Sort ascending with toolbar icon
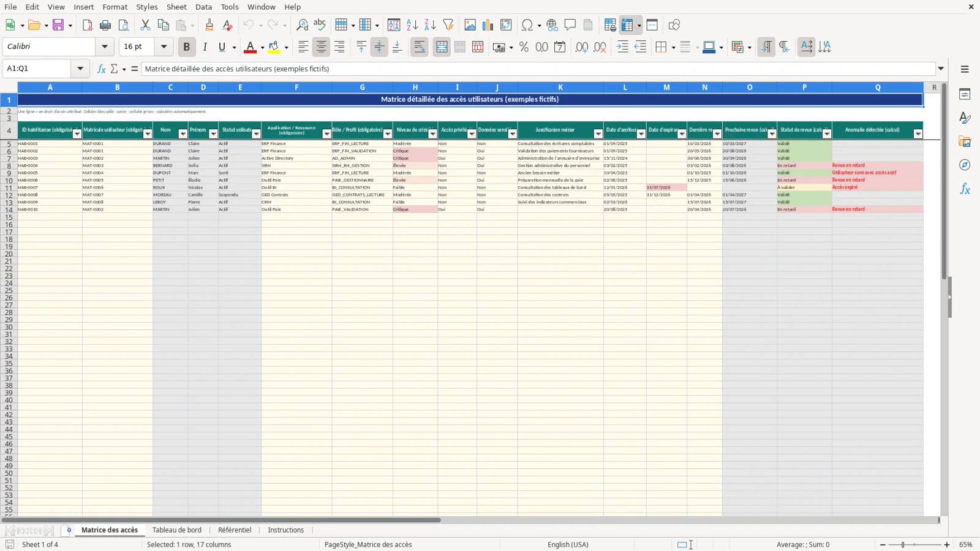This screenshot has width=980, height=551. coord(412,25)
